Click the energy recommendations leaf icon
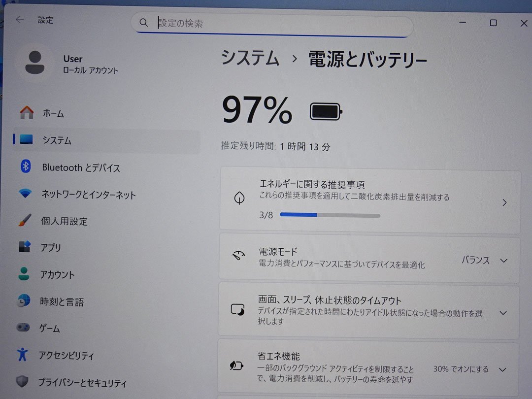 (239, 198)
